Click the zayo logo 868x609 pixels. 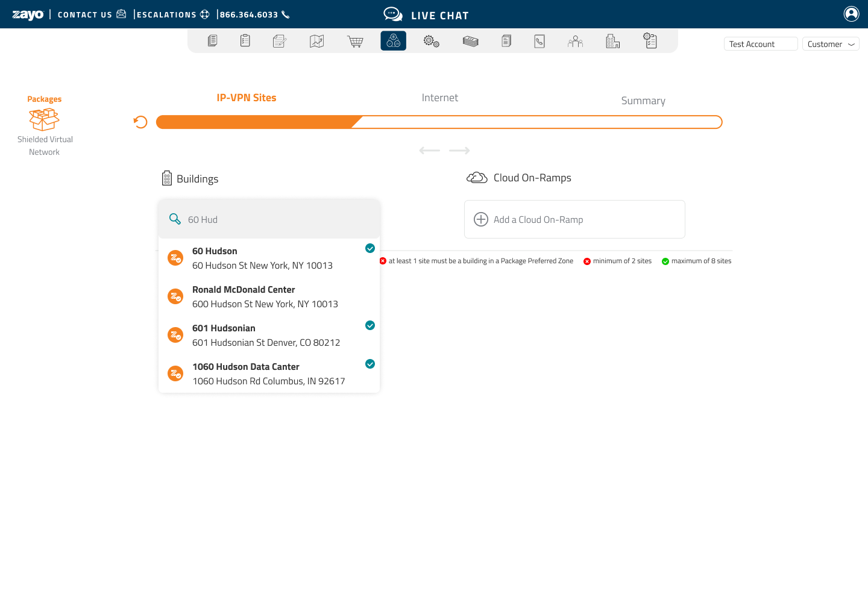28,14
